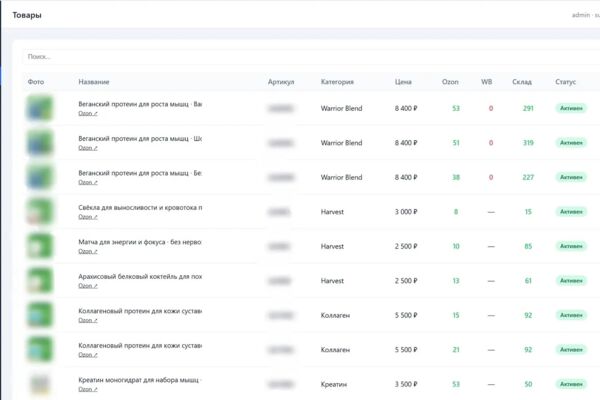Sort by the Склад column header
Image resolution: width=600 pixels, height=400 pixels.
pos(522,82)
